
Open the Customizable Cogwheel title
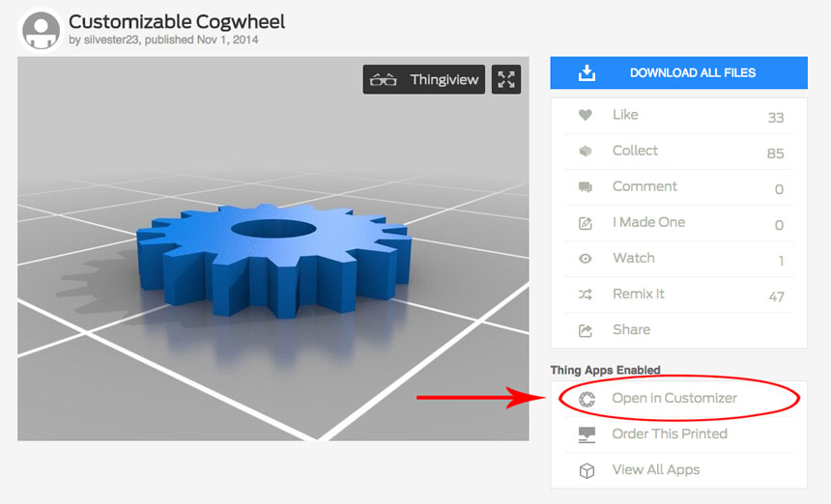(177, 20)
